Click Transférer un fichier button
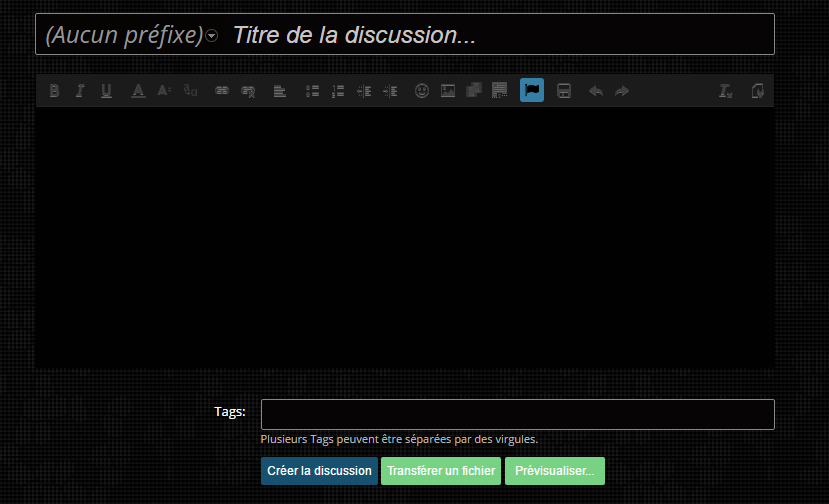The image size is (829, 504). (x=441, y=471)
